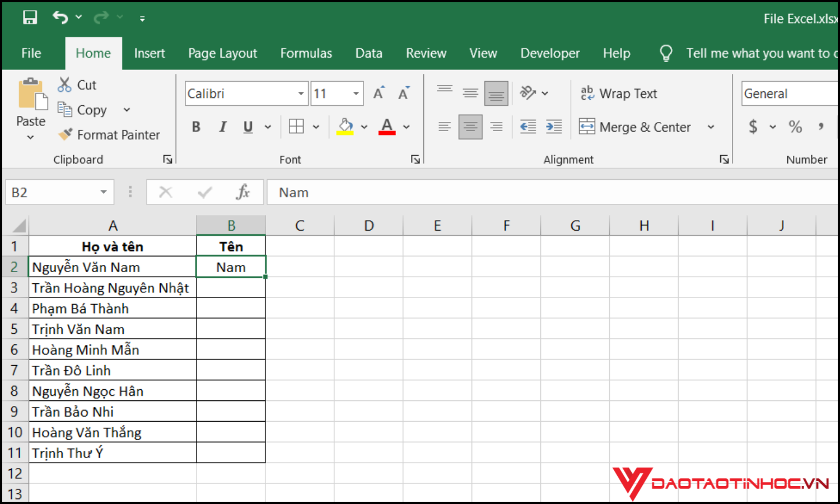
Task: Set center horizontal alignment
Action: click(470, 127)
